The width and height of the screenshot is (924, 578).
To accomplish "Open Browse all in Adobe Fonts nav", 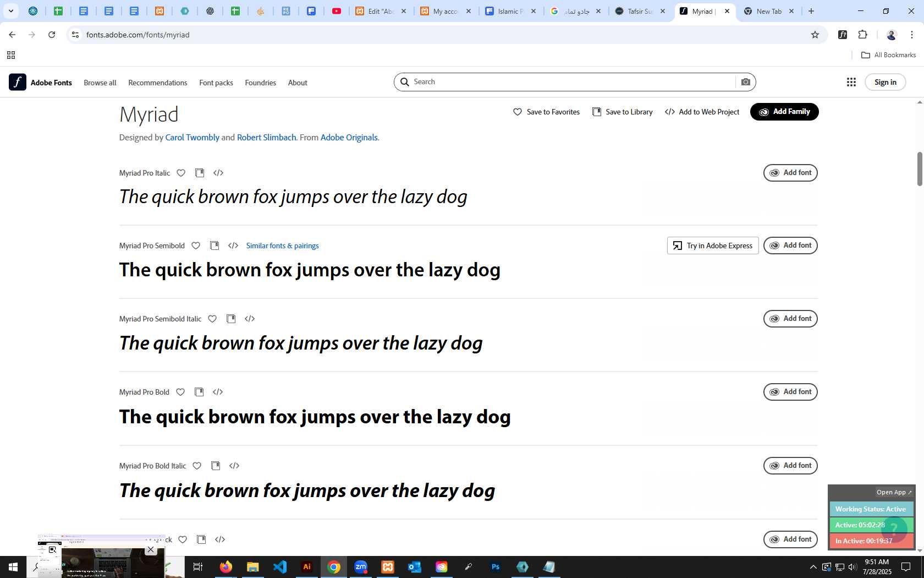I will [100, 83].
